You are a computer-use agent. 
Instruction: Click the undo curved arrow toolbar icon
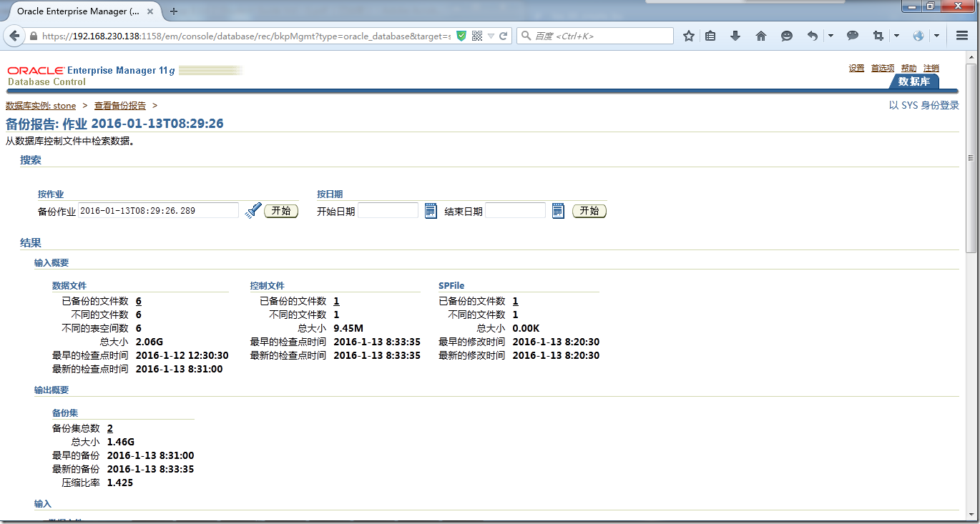point(813,36)
